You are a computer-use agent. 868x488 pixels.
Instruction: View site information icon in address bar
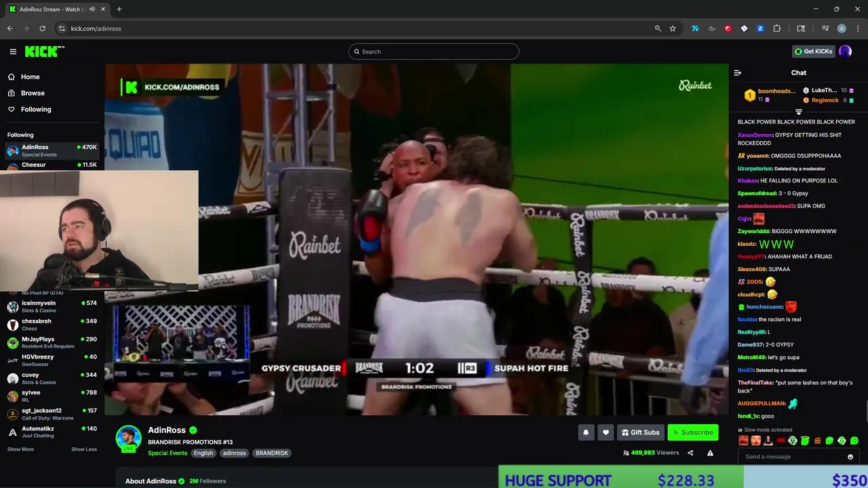(x=62, y=28)
